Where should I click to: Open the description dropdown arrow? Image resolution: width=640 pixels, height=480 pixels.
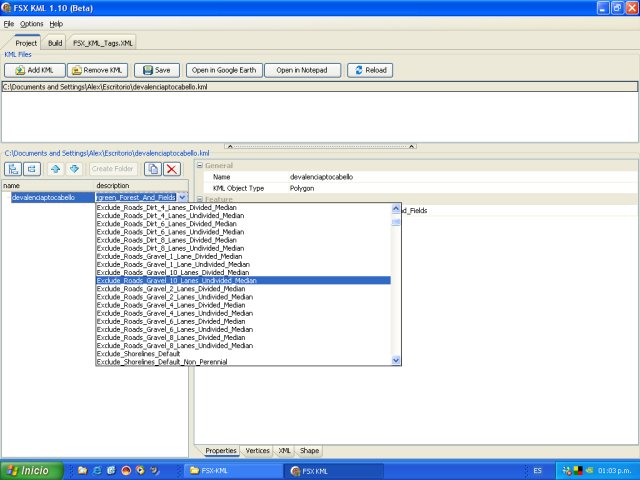pyautogui.click(x=183, y=198)
